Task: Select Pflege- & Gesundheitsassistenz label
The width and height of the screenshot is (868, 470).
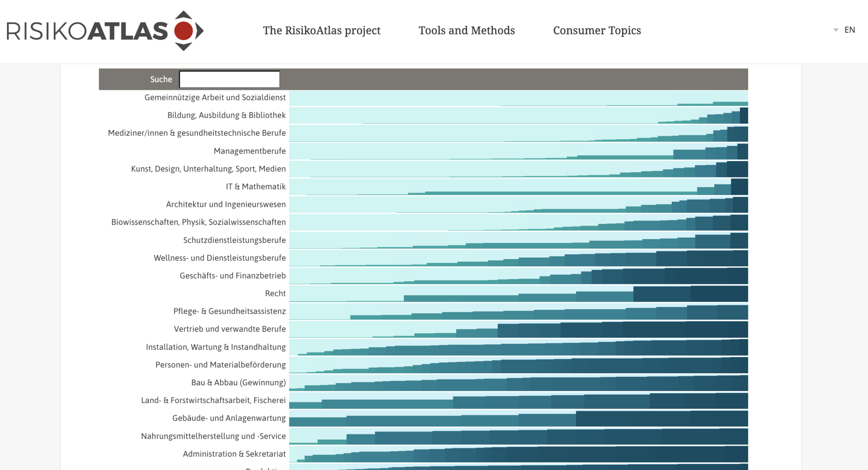Action: tap(229, 311)
